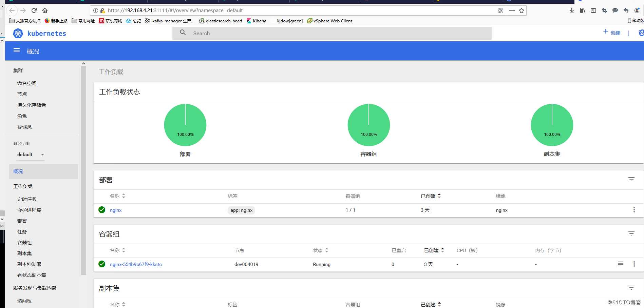Viewport: 644px width, 308px height.
Task: Open 存储类 in sidebar
Action: click(x=24, y=127)
